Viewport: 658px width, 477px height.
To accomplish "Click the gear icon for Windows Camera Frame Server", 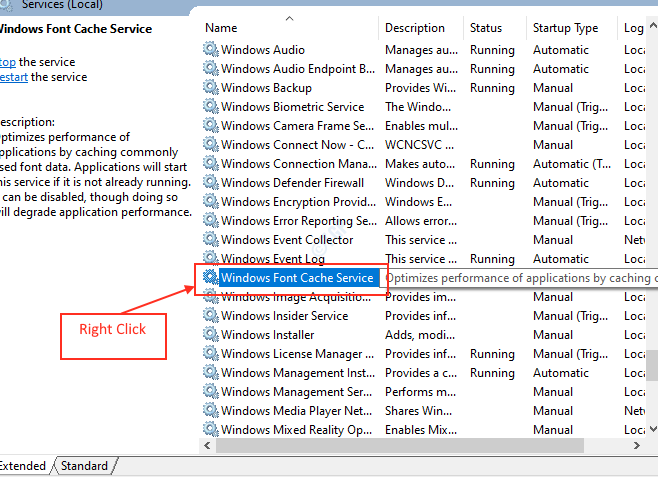I will 211,125.
